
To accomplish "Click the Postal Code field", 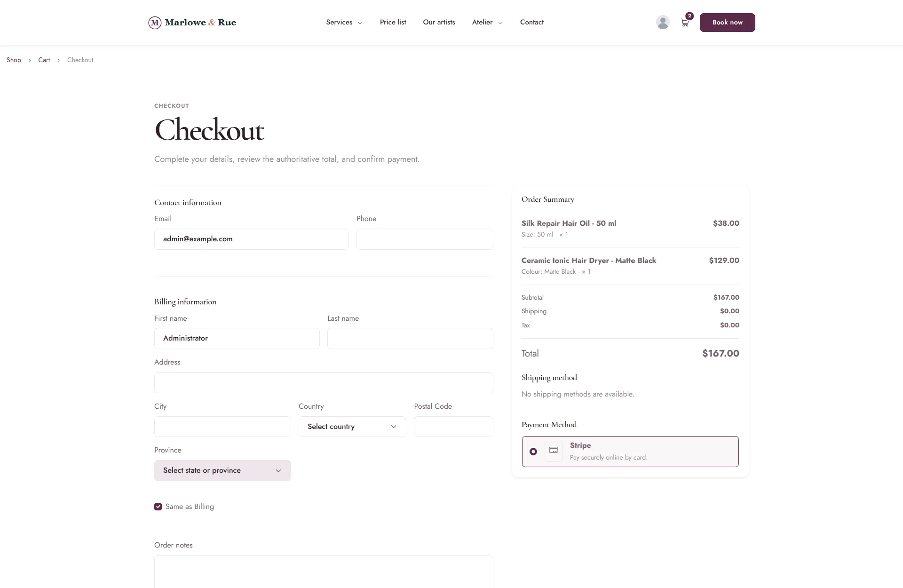I will [453, 427].
